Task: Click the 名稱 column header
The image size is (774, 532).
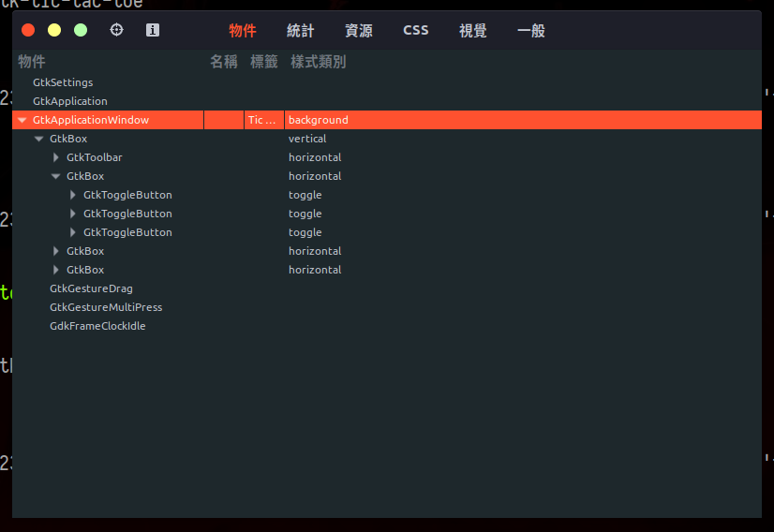Action: tap(224, 62)
